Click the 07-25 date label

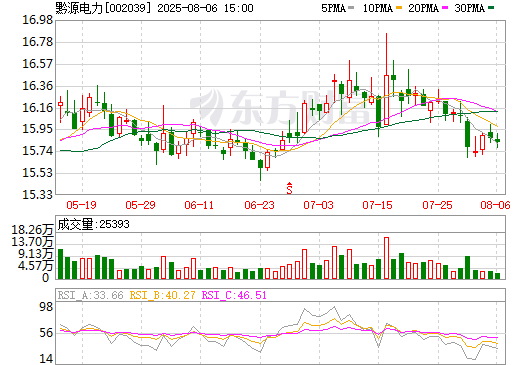pyautogui.click(x=437, y=205)
